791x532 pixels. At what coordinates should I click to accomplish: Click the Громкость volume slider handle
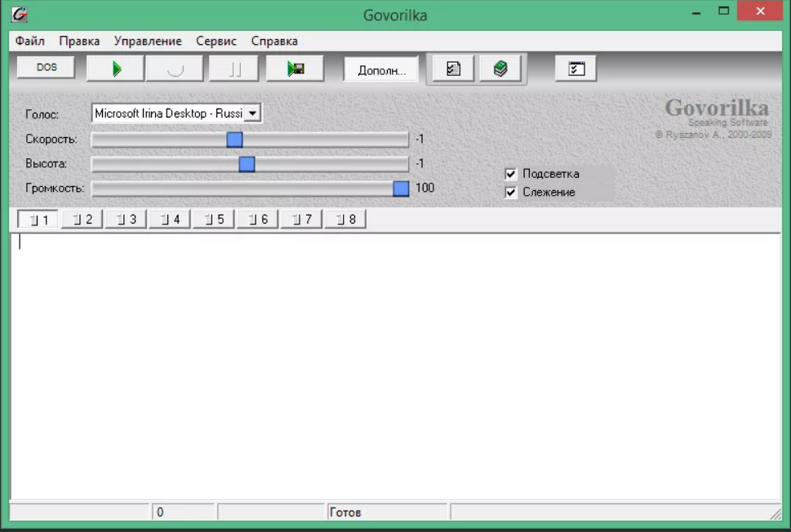click(x=401, y=188)
